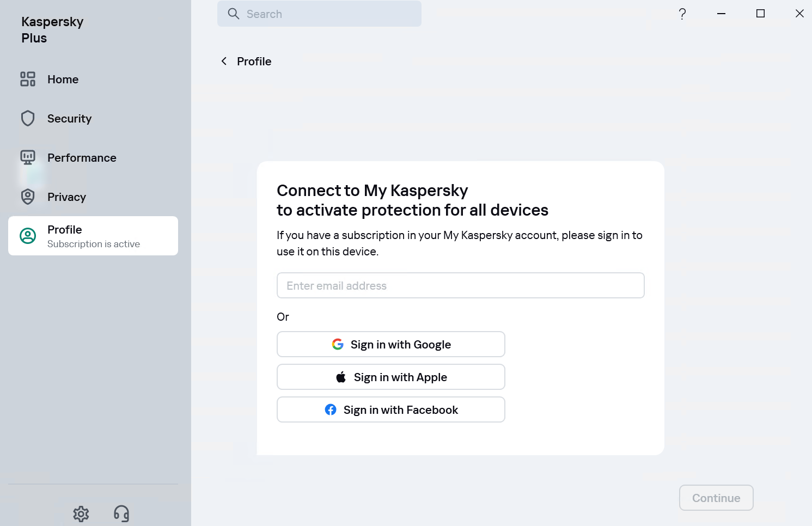The width and height of the screenshot is (812, 526).
Task: Open the Home dashboard icon
Action: coord(28,79)
